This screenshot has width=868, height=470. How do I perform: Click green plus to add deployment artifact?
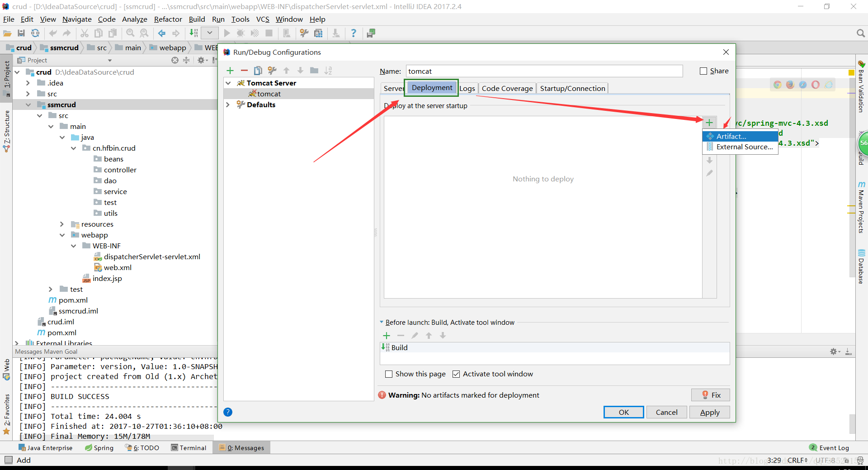pos(709,123)
